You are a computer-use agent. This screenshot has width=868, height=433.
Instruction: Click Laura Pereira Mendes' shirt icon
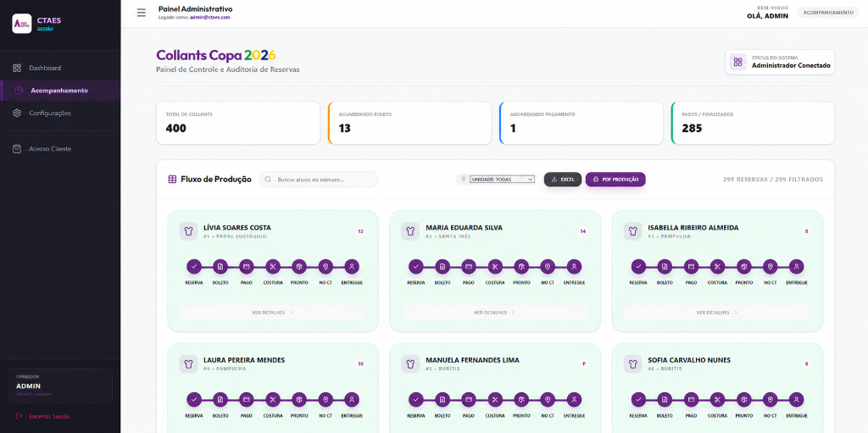[x=188, y=364]
